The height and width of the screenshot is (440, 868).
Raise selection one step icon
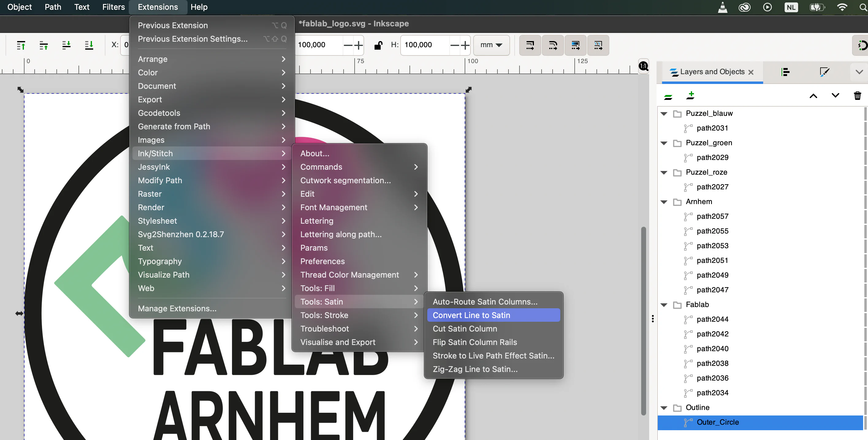point(44,45)
